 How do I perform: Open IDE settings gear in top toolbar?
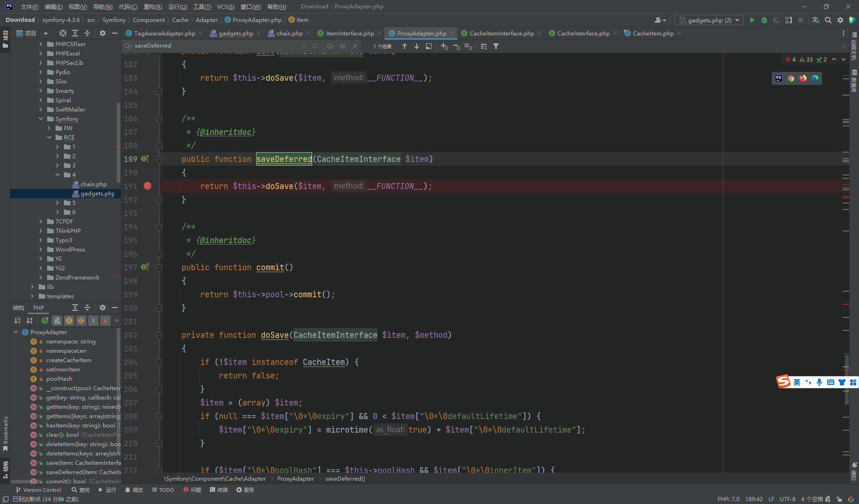840,20
